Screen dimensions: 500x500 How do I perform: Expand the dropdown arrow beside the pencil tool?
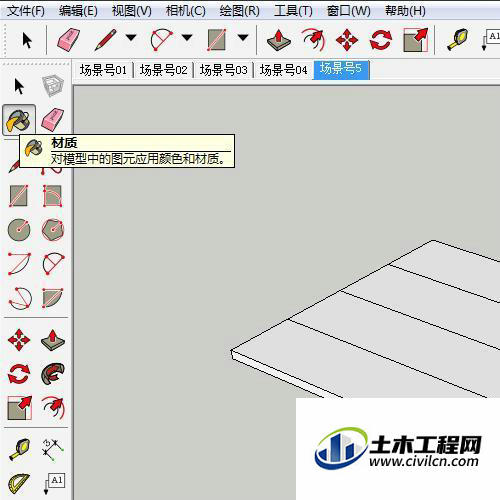pos(131,37)
